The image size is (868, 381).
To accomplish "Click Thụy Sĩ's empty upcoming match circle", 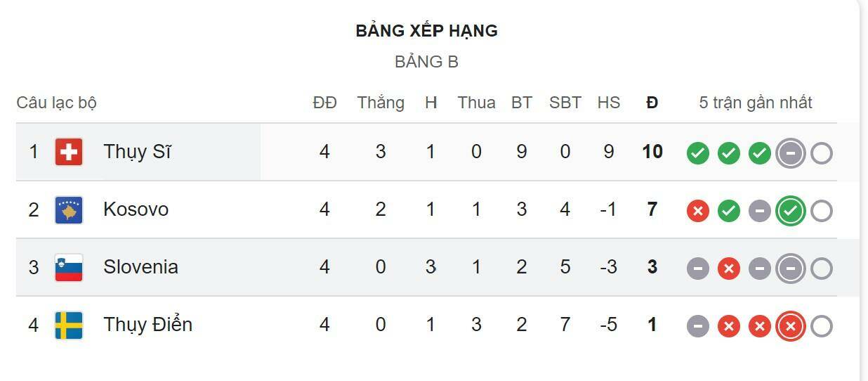I will click(x=821, y=153).
